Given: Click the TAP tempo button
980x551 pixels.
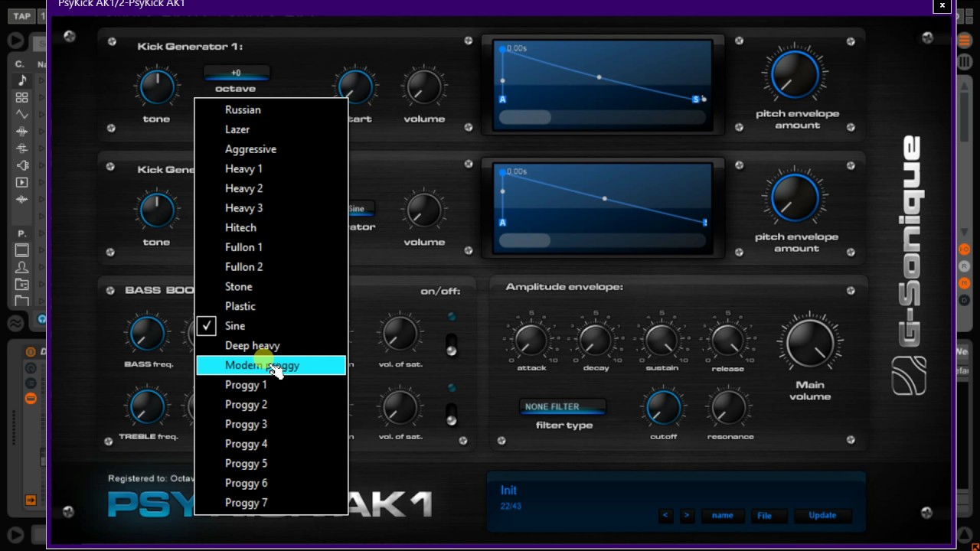Looking at the screenshot, I should point(22,16).
